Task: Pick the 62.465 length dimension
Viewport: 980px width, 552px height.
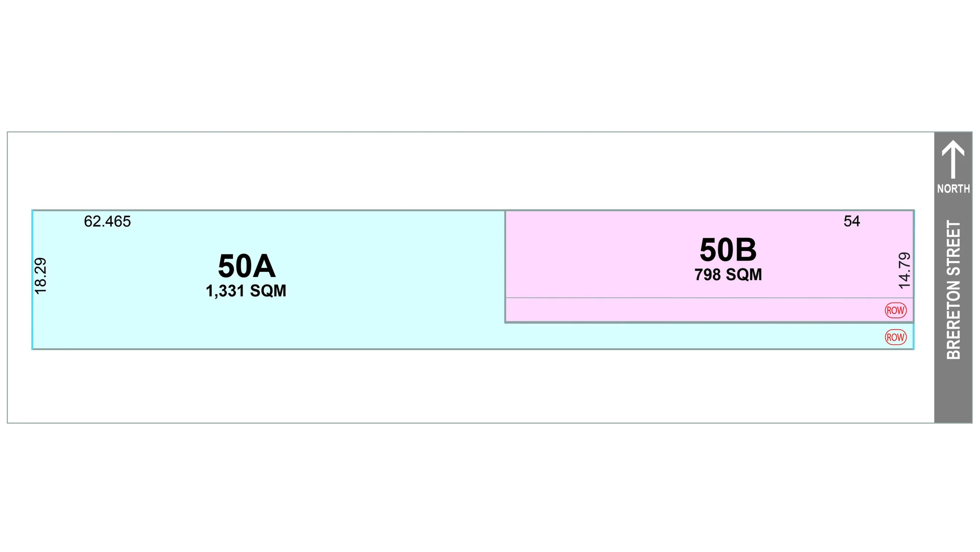Action: 107,221
